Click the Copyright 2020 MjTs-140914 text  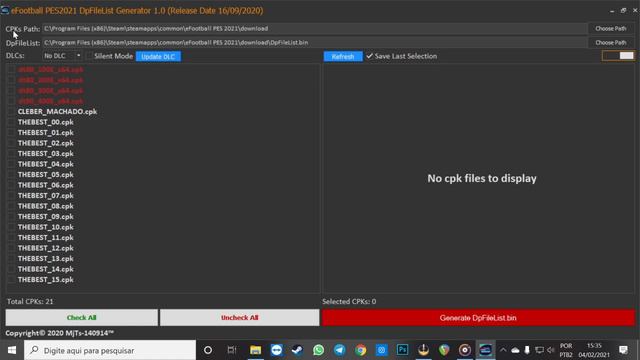tap(60, 333)
